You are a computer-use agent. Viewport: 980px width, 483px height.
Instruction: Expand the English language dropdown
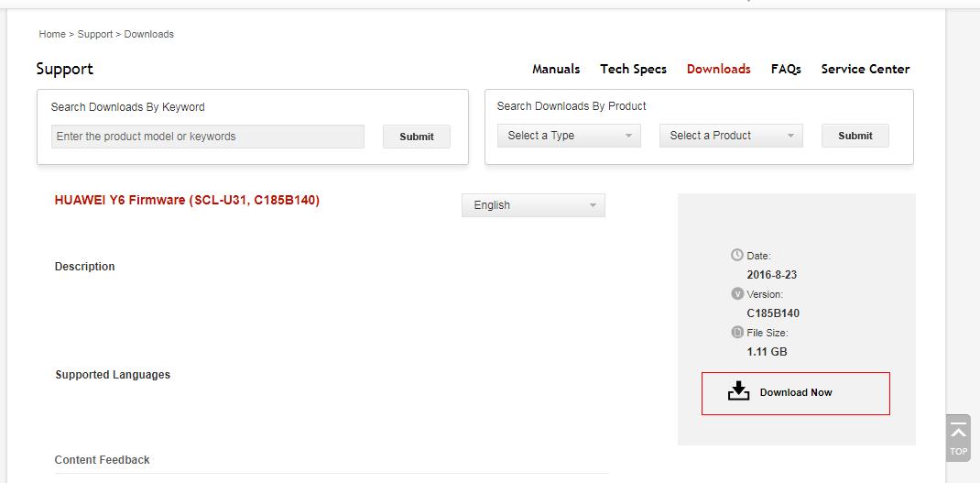[x=533, y=205]
